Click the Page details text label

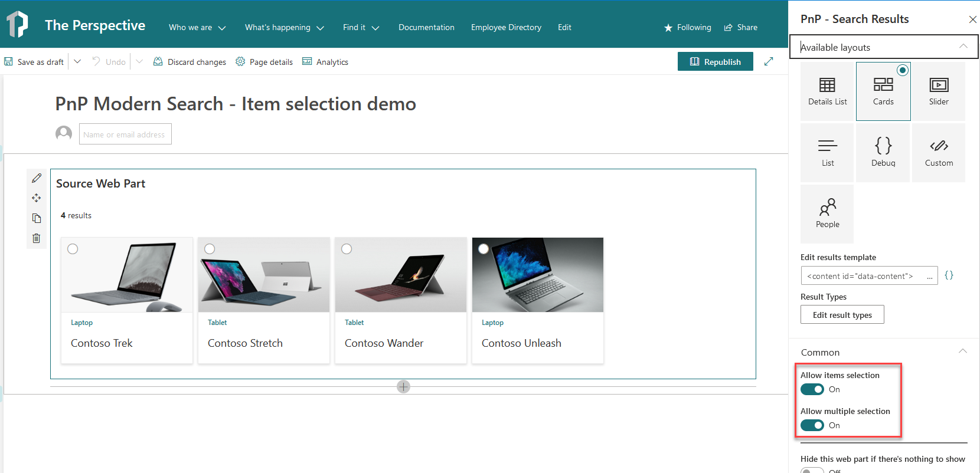click(x=271, y=62)
